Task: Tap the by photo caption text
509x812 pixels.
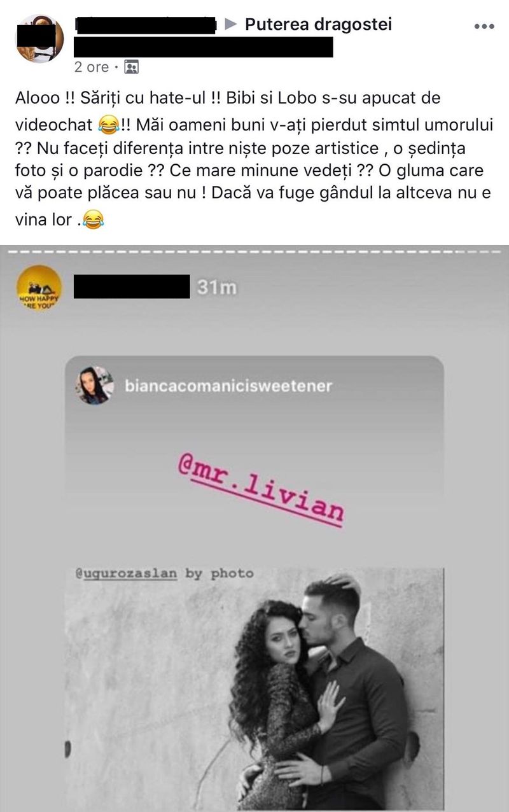Action: tap(219, 574)
